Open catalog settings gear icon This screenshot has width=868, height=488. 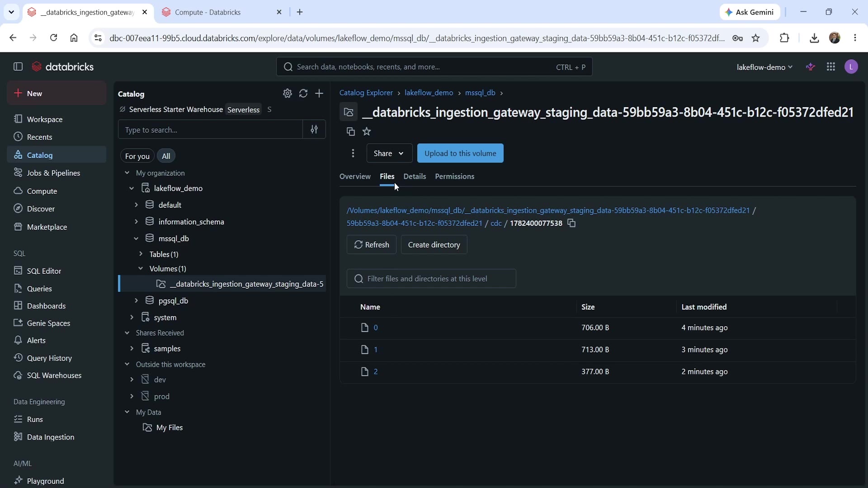(x=288, y=94)
